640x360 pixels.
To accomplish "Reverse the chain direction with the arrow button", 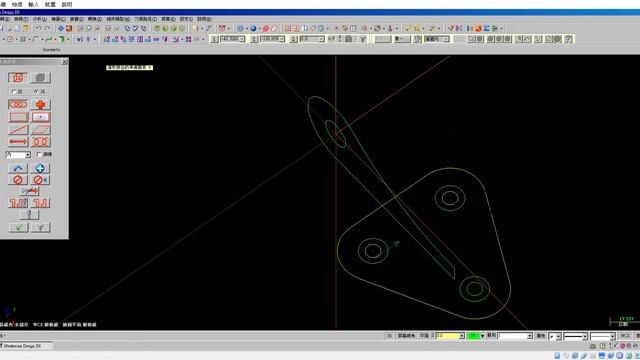I will pyautogui.click(x=29, y=191).
